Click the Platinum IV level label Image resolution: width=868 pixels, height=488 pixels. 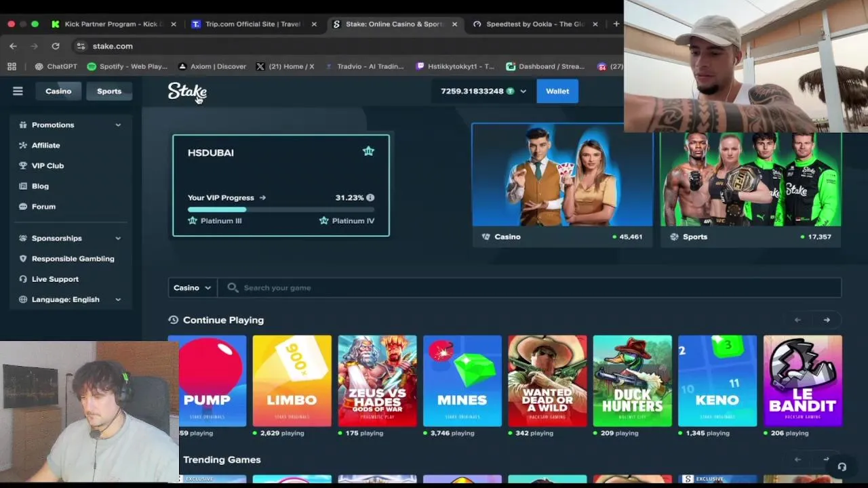click(353, 221)
